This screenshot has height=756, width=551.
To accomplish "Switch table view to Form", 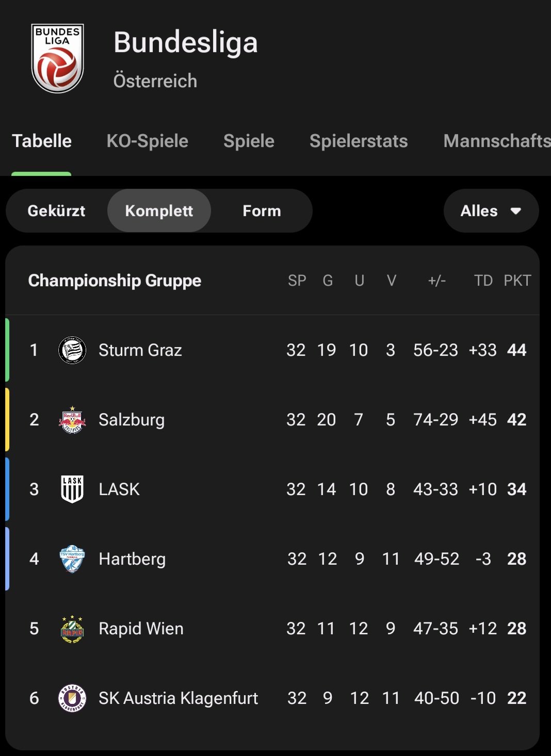I will click(262, 211).
